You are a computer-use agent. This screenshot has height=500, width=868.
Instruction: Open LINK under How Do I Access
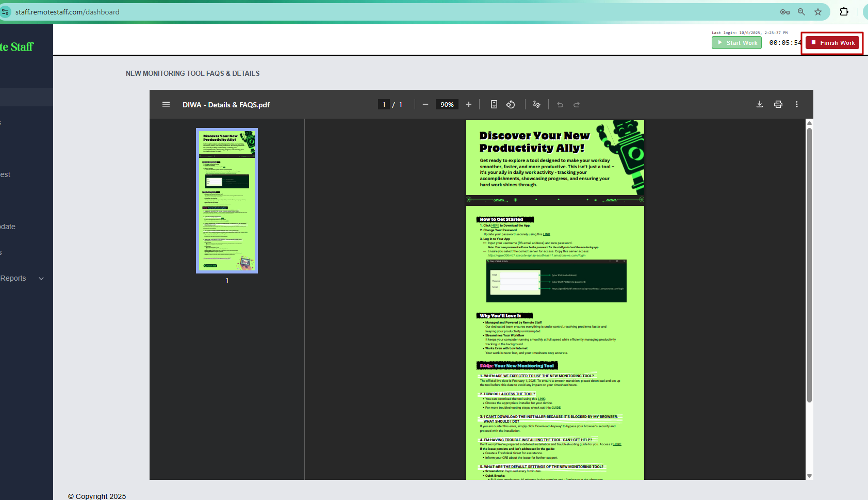point(542,399)
